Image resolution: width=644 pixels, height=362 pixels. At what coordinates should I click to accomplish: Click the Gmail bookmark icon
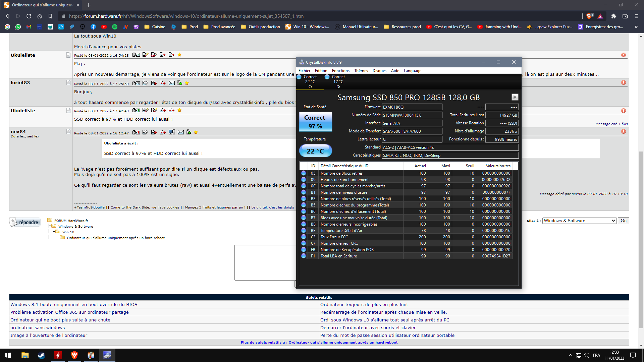point(29,27)
